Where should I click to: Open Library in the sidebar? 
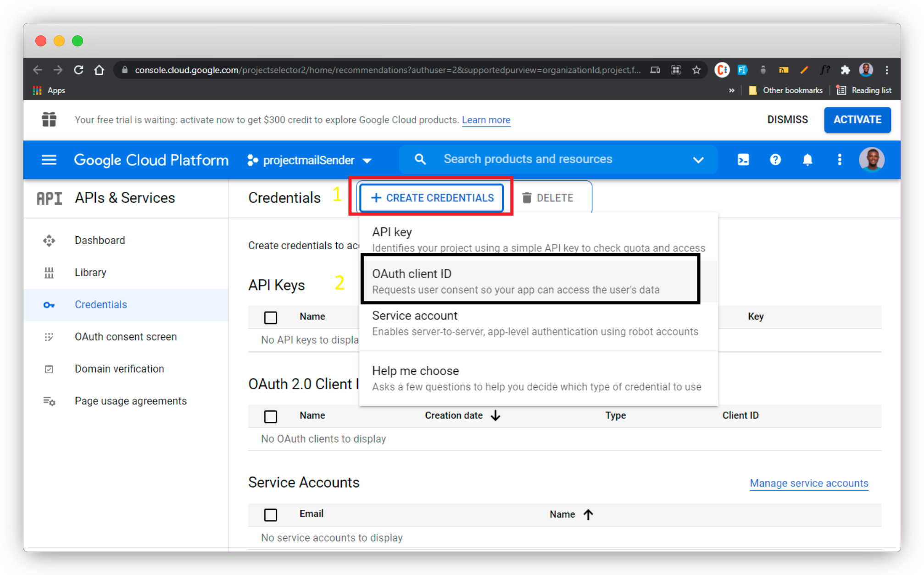pos(90,273)
